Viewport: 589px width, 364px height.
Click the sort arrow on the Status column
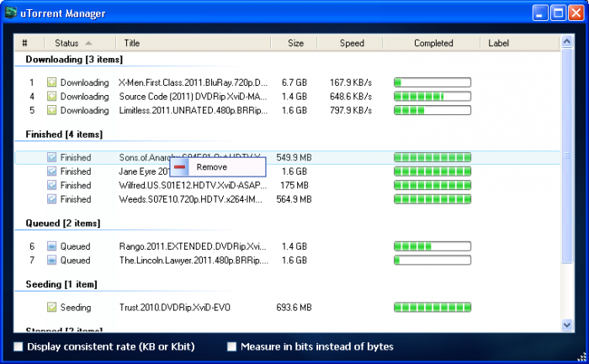(88, 43)
